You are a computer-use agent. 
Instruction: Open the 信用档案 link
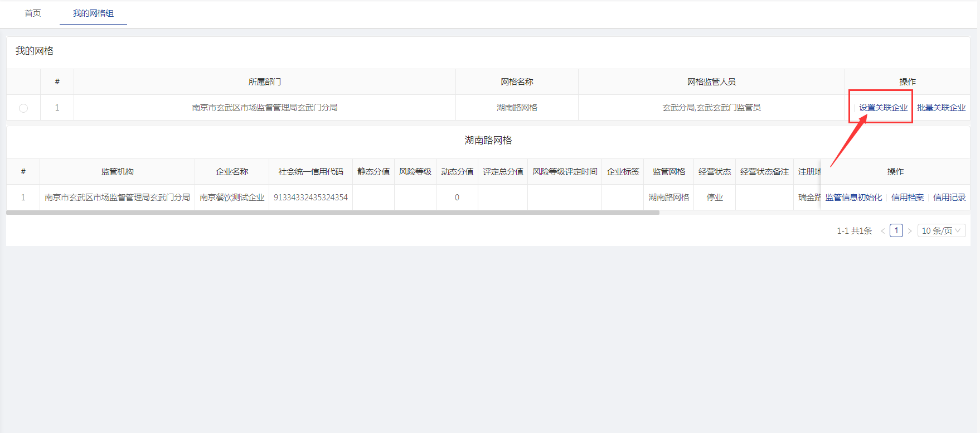(908, 198)
